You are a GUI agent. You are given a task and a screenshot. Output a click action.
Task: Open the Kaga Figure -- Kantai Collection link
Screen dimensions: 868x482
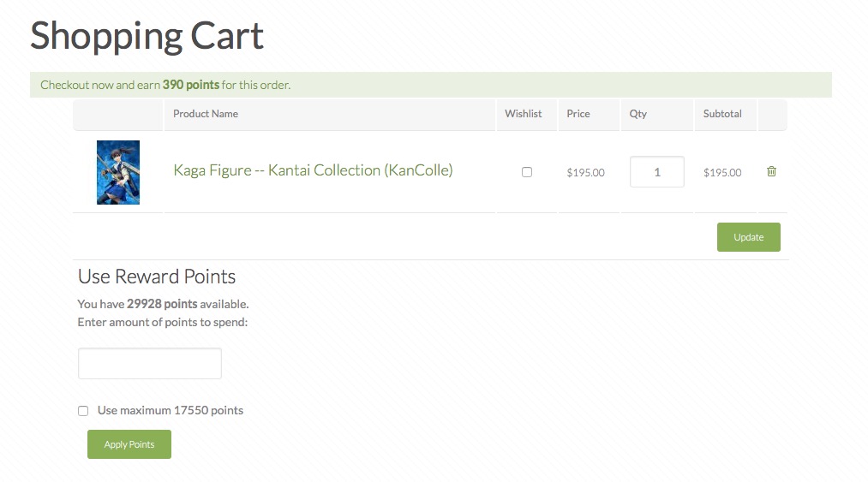[x=313, y=170]
